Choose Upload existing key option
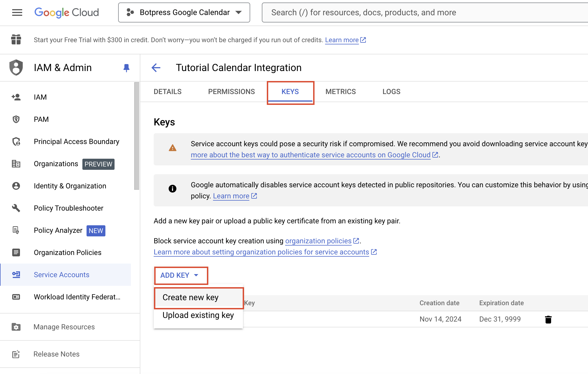 coord(198,315)
